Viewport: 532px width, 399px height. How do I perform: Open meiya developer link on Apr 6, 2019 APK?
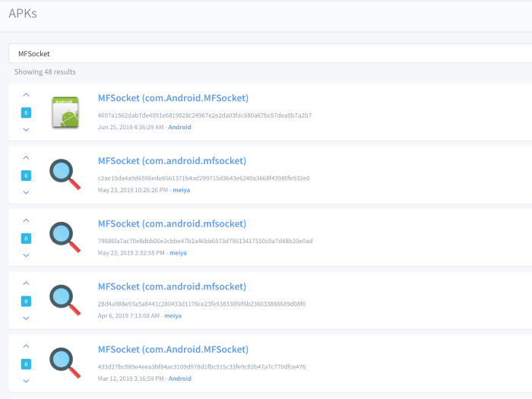pos(173,315)
